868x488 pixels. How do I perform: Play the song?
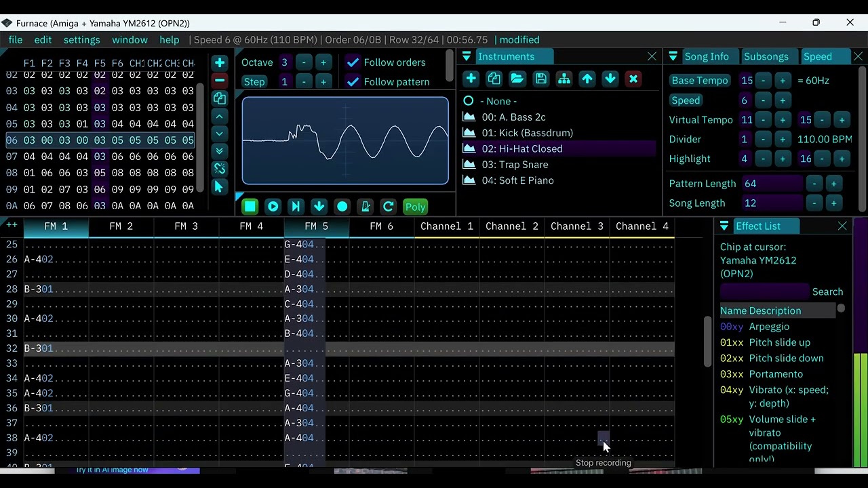[x=273, y=207]
